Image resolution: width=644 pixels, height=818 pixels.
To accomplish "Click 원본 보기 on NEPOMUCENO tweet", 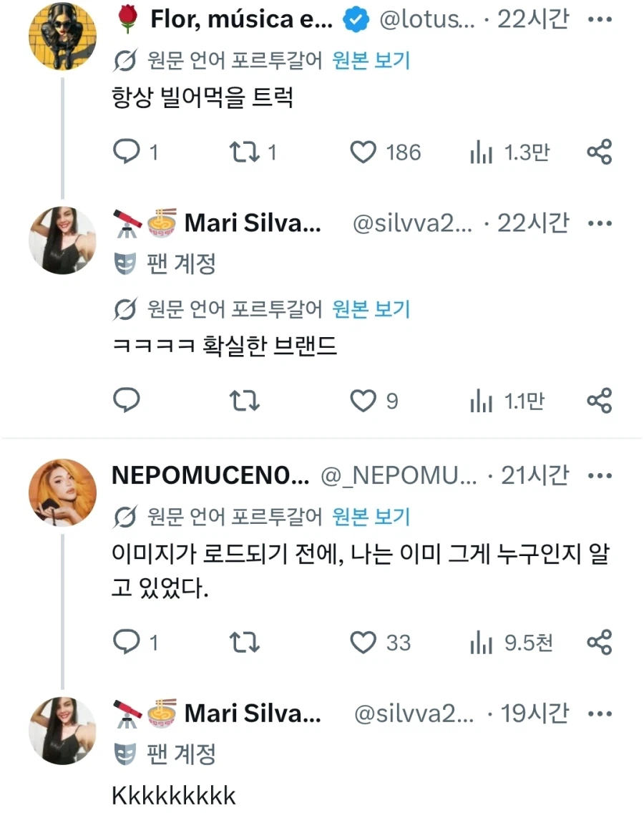I will coord(371,517).
